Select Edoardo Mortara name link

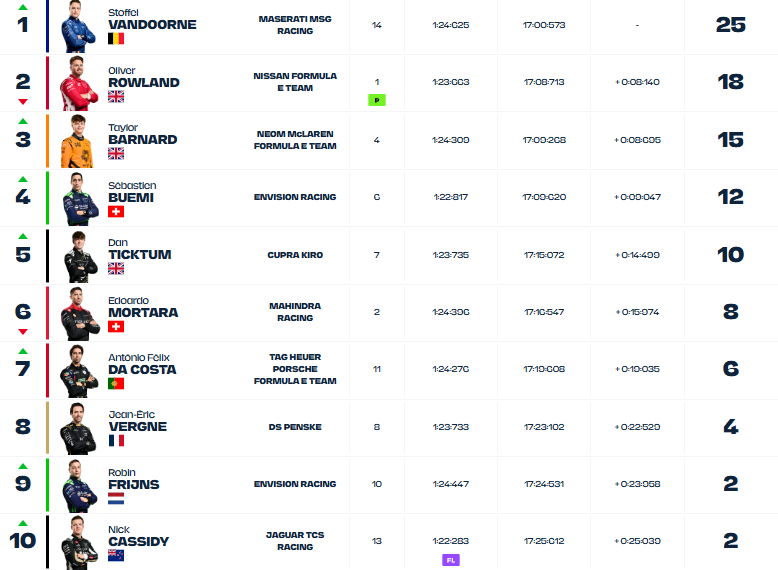click(x=143, y=307)
